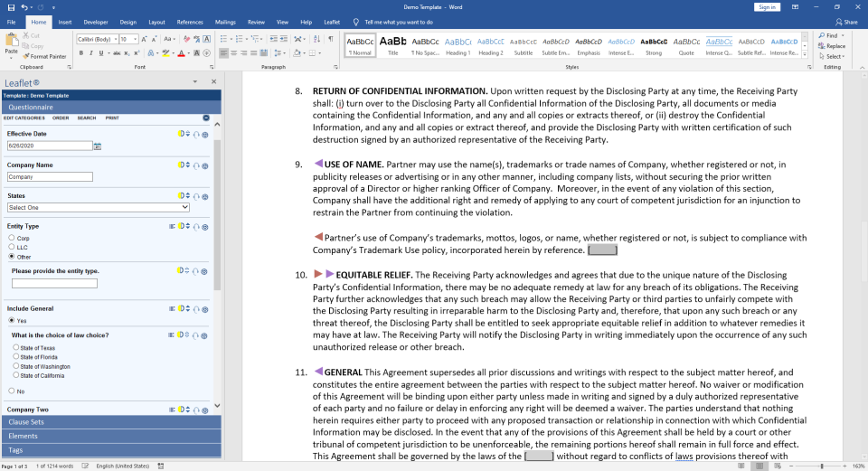Click the show paragraph marks icon

[330, 39]
